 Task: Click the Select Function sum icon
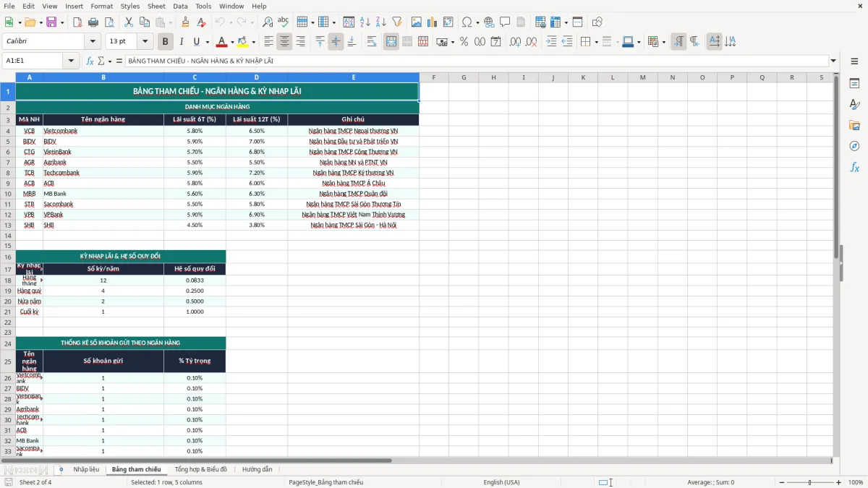101,61
